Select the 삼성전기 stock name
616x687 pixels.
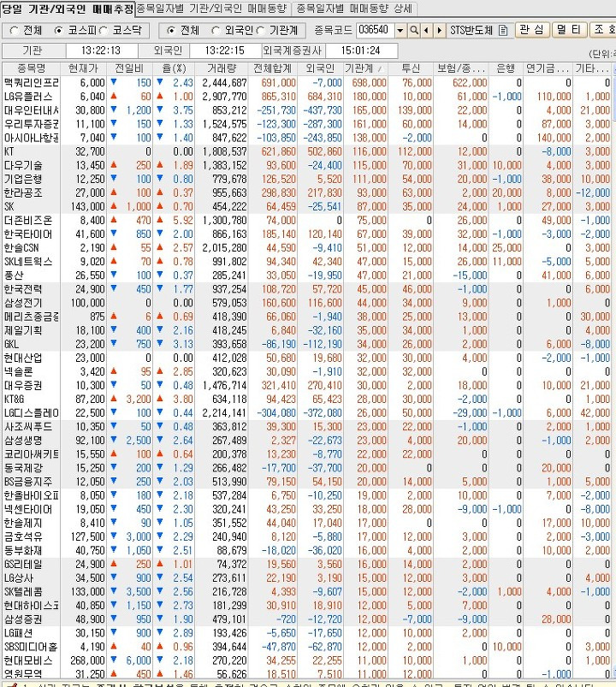pyautogui.click(x=23, y=303)
